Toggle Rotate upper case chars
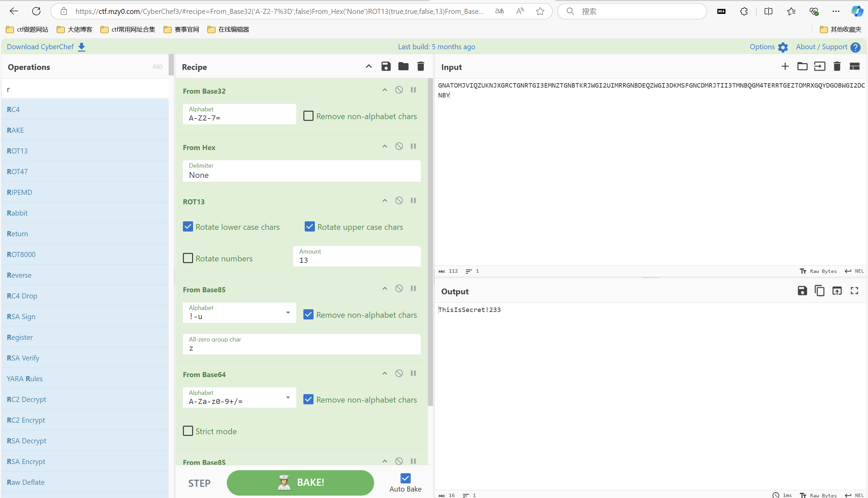Image resolution: width=868 pixels, height=498 pixels. click(310, 227)
